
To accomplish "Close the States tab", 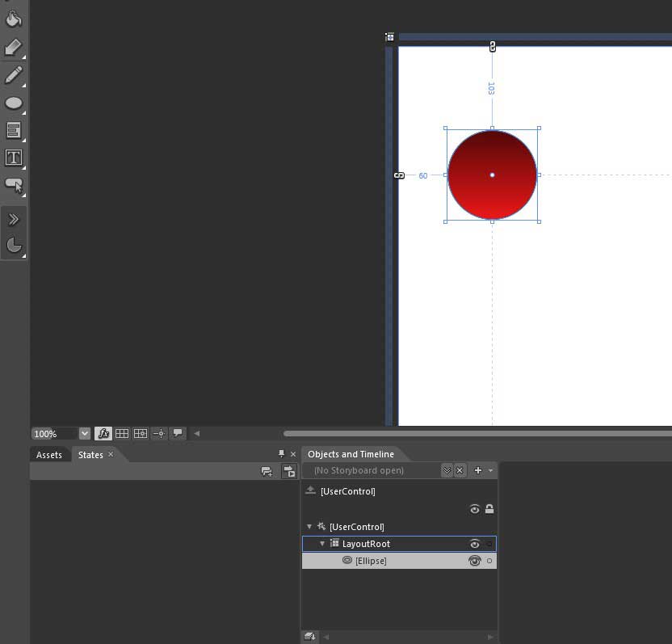I will tap(111, 454).
